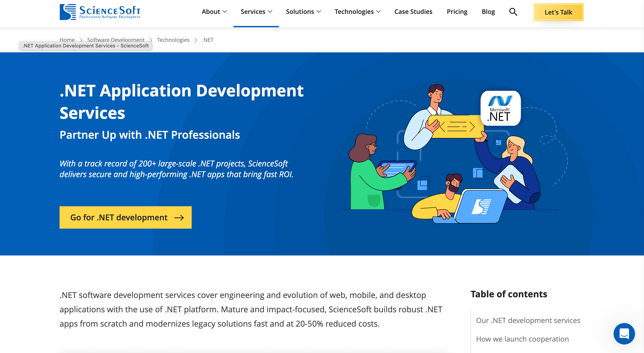
Task: Open the Services menu item
Action: click(x=256, y=11)
